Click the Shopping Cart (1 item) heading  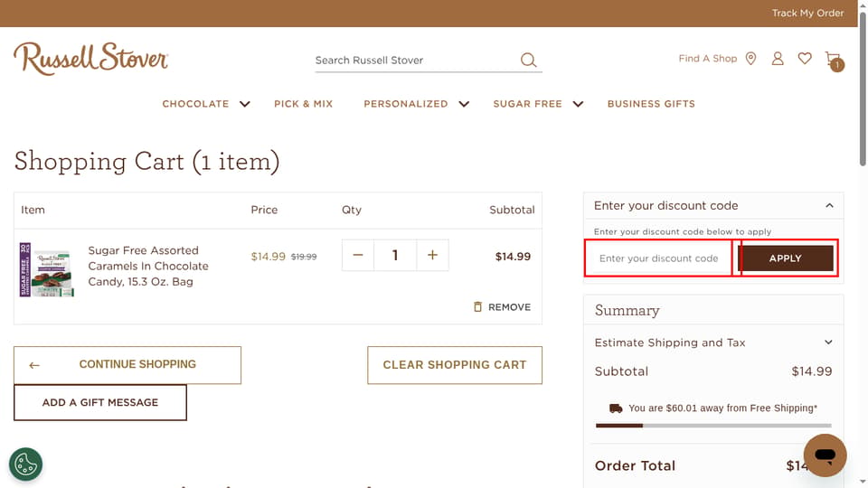pyautogui.click(x=146, y=162)
